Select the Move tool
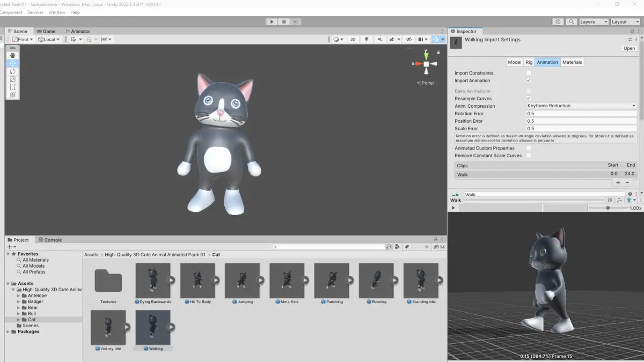The height and width of the screenshot is (362, 644). pyautogui.click(x=13, y=63)
